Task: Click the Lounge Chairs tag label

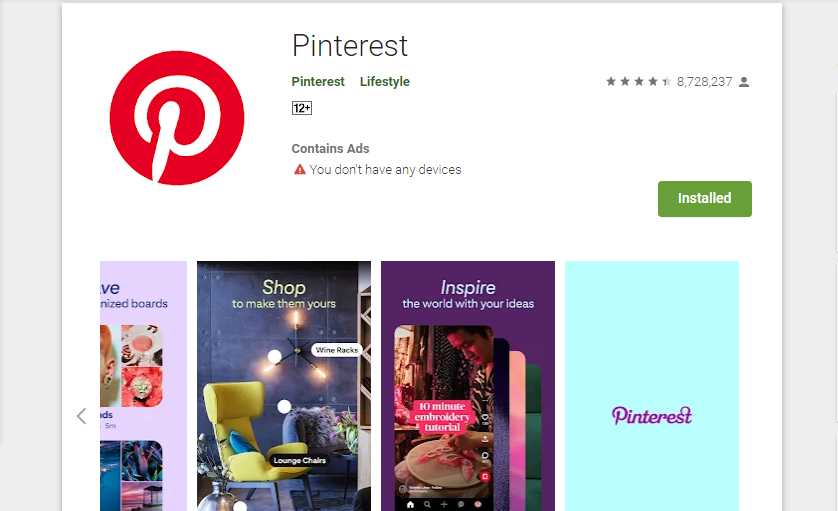Action: 299,460
